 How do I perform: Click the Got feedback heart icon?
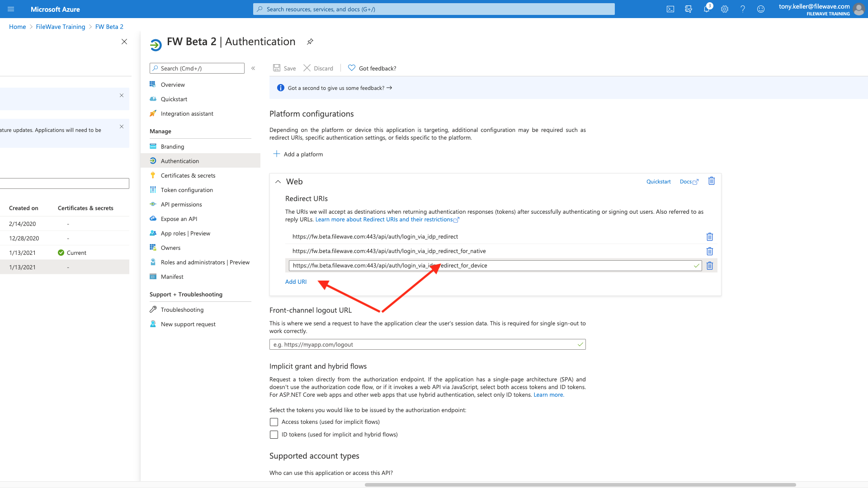[352, 68]
